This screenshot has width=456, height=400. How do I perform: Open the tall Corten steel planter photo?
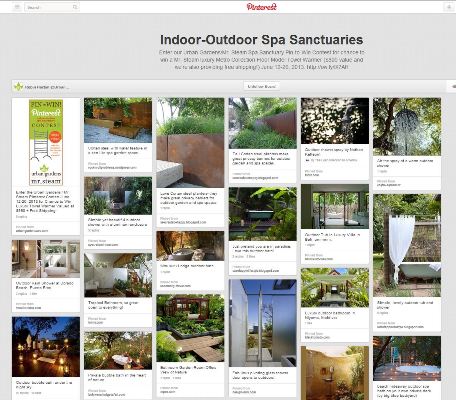190,143
